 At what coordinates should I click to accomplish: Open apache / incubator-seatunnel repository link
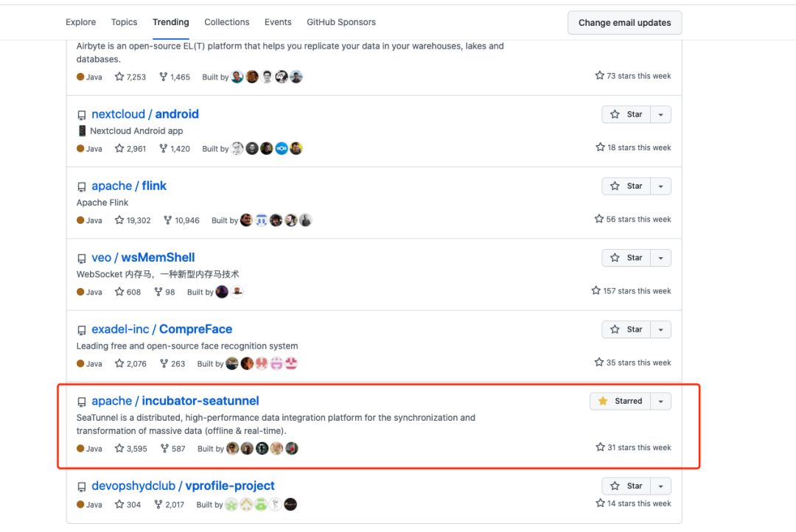(x=175, y=401)
